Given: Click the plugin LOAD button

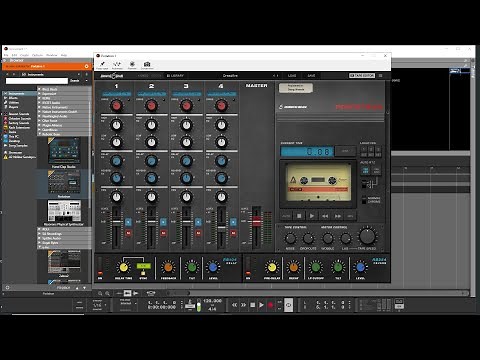Looking at the screenshot, I should pos(292,76).
